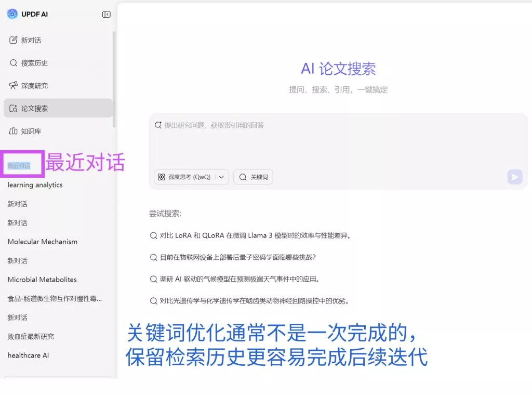
Task: Open the 深度思考 (QwQ) model dropdown
Action: 222,177
